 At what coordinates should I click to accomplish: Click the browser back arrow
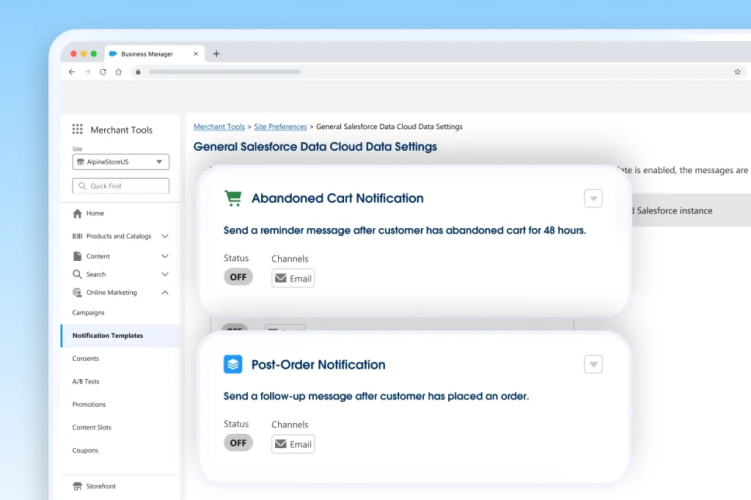click(x=72, y=72)
